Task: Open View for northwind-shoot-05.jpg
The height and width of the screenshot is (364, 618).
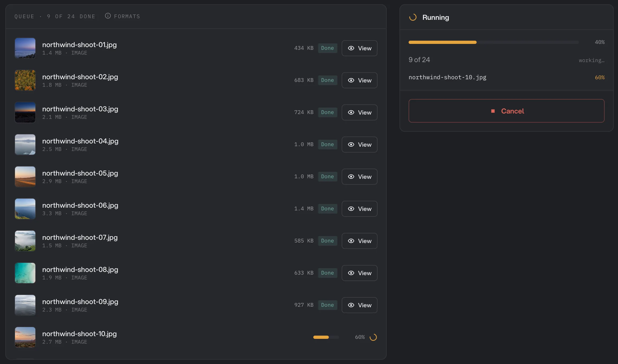Action: tap(359, 177)
